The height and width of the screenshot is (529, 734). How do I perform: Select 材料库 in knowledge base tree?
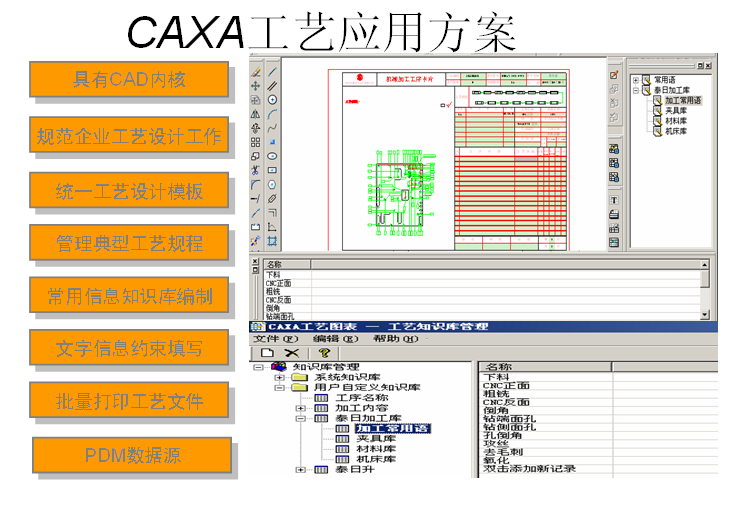(x=376, y=449)
